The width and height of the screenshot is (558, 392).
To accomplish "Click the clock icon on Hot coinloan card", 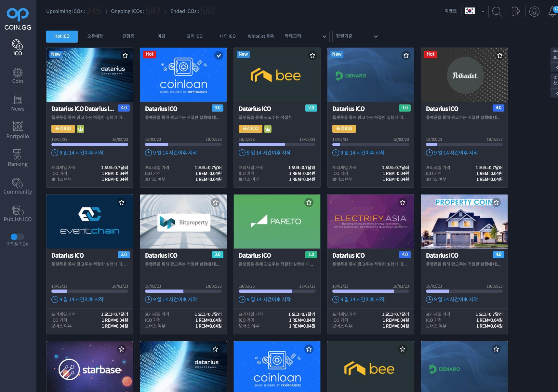I will coord(148,153).
